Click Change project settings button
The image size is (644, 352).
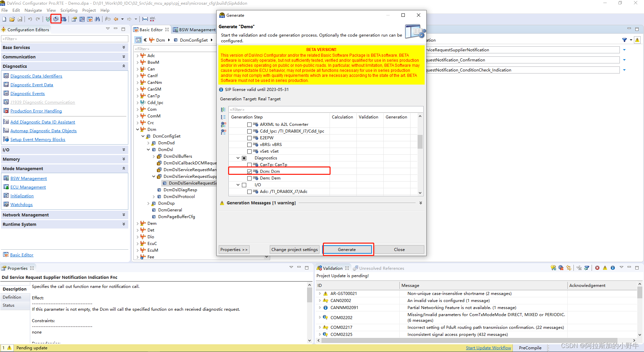click(294, 249)
